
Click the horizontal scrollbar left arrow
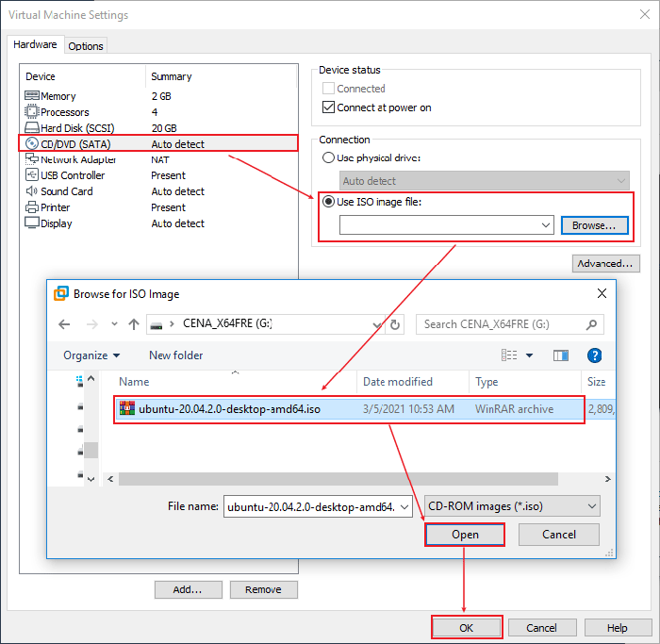click(x=110, y=479)
